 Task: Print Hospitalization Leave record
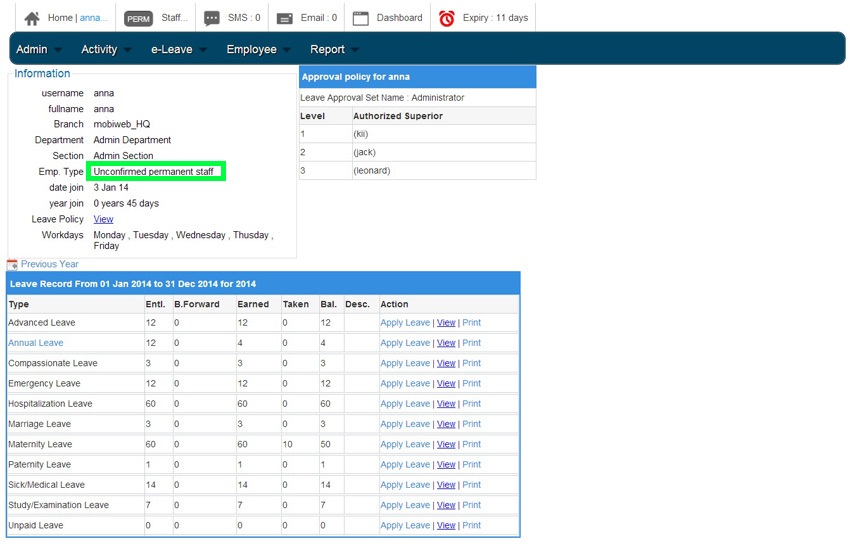[472, 404]
